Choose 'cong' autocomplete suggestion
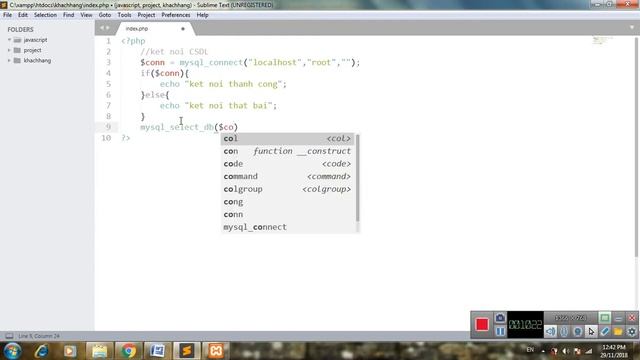The width and height of the screenshot is (640, 360). tap(288, 202)
